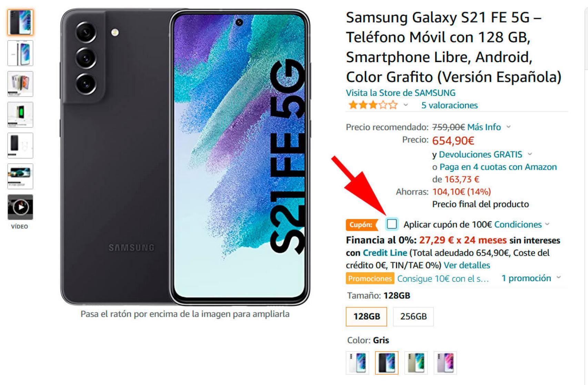588x385 pixels.
Task: Open the side profile view thumbnail
Action: tap(20, 53)
